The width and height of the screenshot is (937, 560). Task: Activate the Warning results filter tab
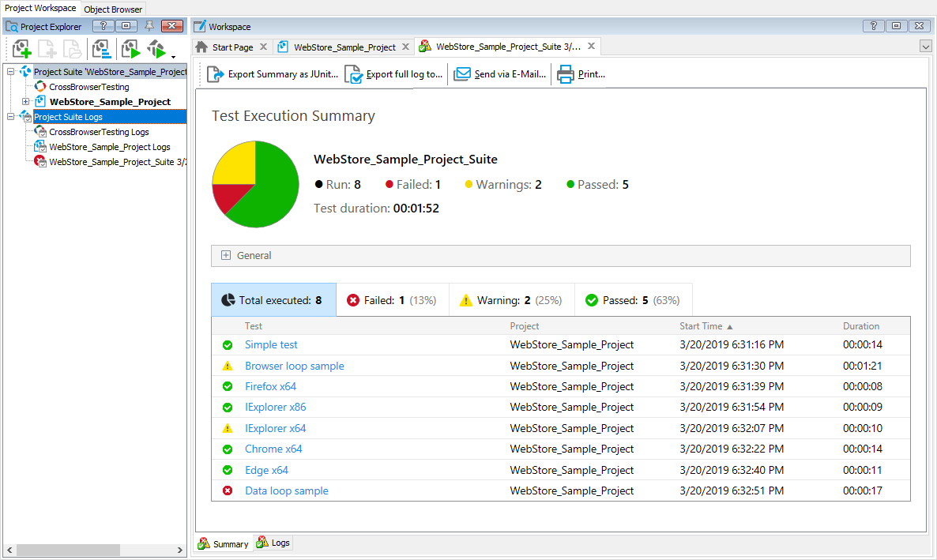(512, 299)
